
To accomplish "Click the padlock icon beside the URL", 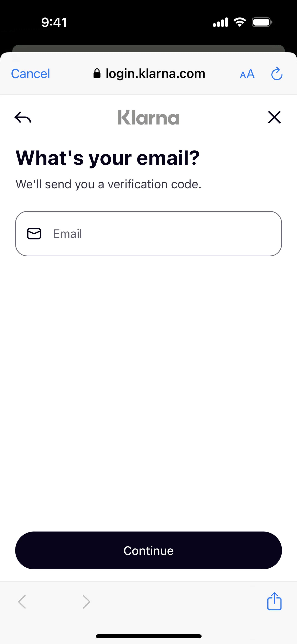I will [97, 74].
